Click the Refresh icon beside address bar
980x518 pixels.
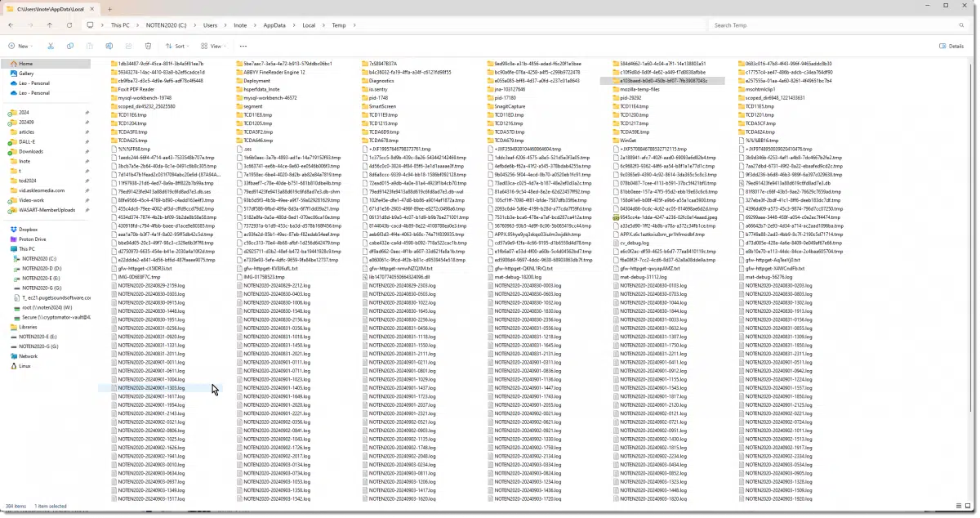69,25
